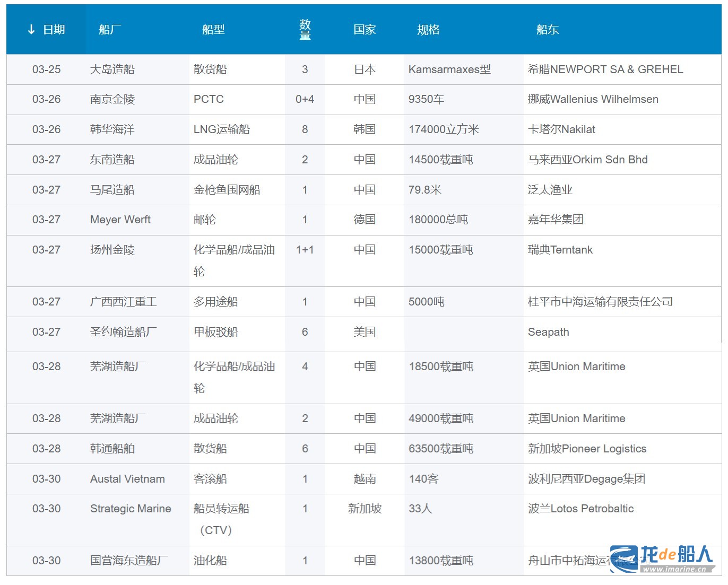This screenshot has width=728, height=585.
Task: Click the www.imarine.cn website text
Action: tap(674, 569)
